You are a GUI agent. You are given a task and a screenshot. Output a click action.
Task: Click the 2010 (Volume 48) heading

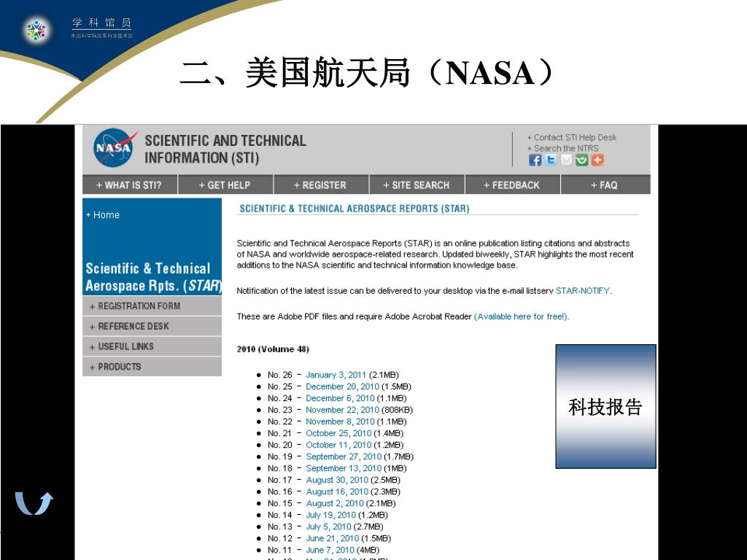[273, 349]
